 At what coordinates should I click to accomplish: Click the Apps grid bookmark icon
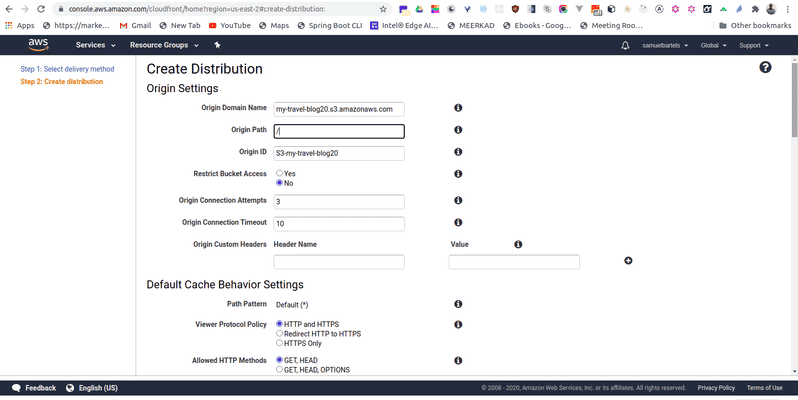point(9,25)
